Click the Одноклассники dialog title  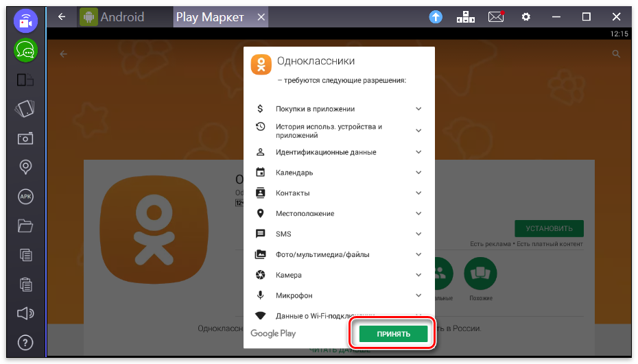pos(316,61)
